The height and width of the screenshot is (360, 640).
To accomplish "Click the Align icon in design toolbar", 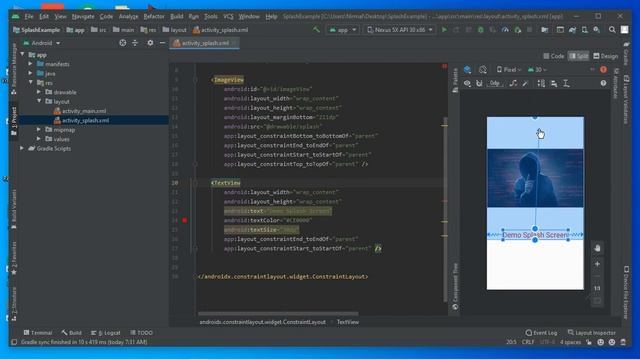I will (x=554, y=83).
